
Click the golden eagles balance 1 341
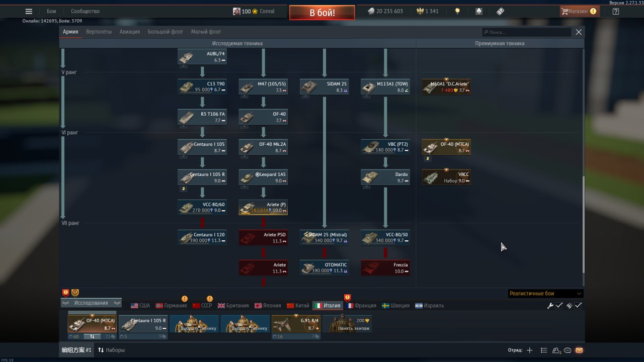tap(428, 11)
